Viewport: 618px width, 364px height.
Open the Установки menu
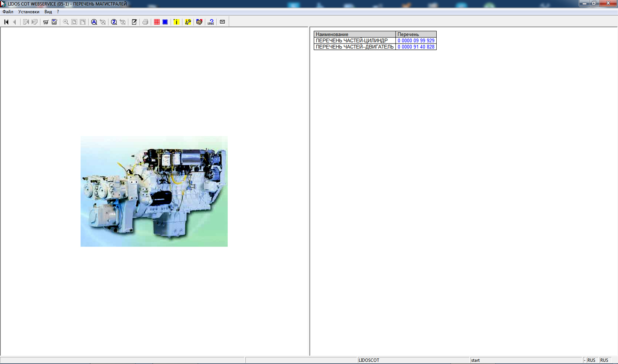pyautogui.click(x=29, y=12)
